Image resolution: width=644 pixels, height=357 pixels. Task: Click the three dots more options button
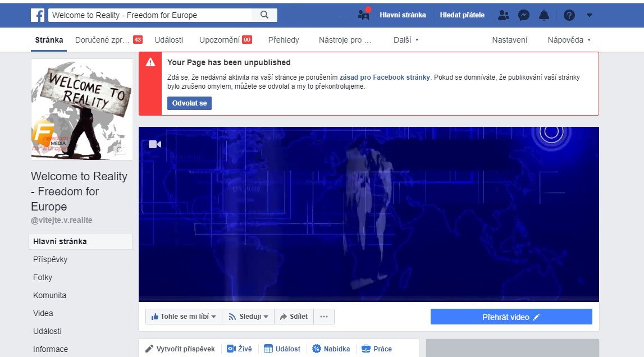point(324,317)
